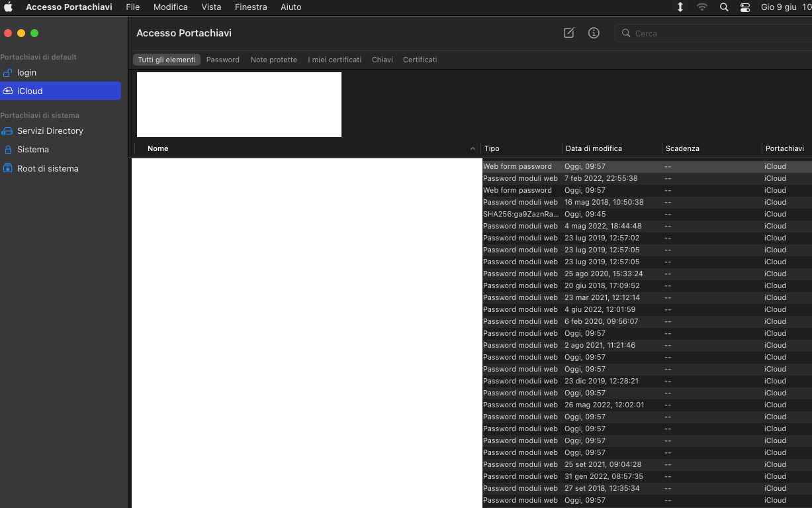812x508 pixels.
Task: Select row modified 23 mar 2021, 12:12:14
Action: (x=472, y=297)
